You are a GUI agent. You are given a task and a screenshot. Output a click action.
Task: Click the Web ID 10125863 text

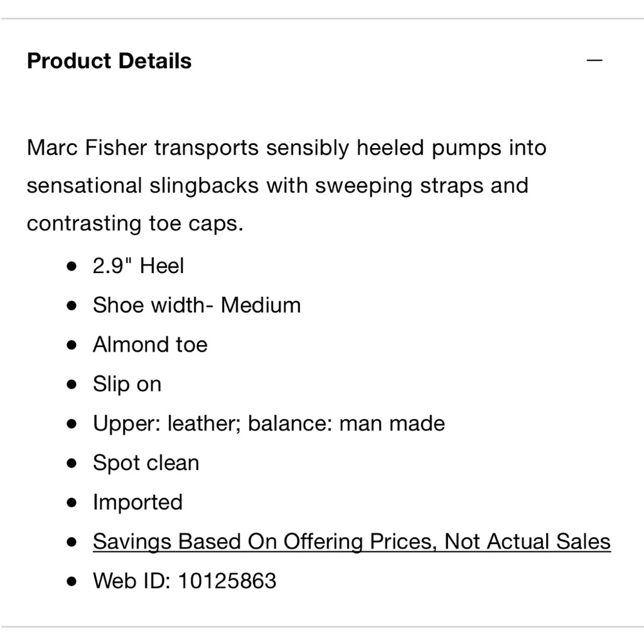tap(184, 581)
